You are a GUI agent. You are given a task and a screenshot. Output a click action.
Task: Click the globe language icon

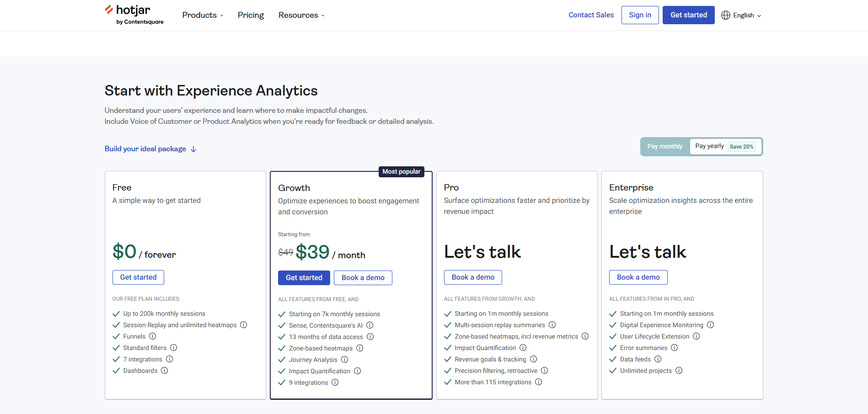pos(726,15)
